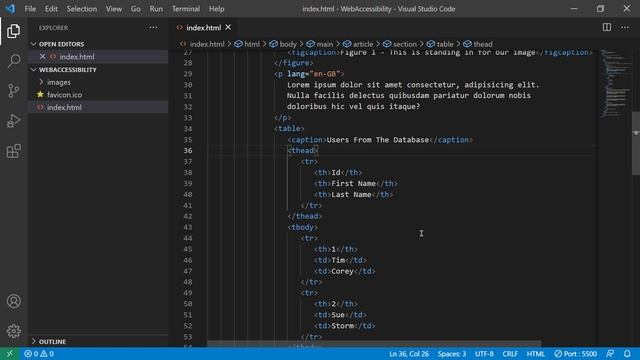Change the HTML language mode
The image size is (640, 360).
click(536, 354)
